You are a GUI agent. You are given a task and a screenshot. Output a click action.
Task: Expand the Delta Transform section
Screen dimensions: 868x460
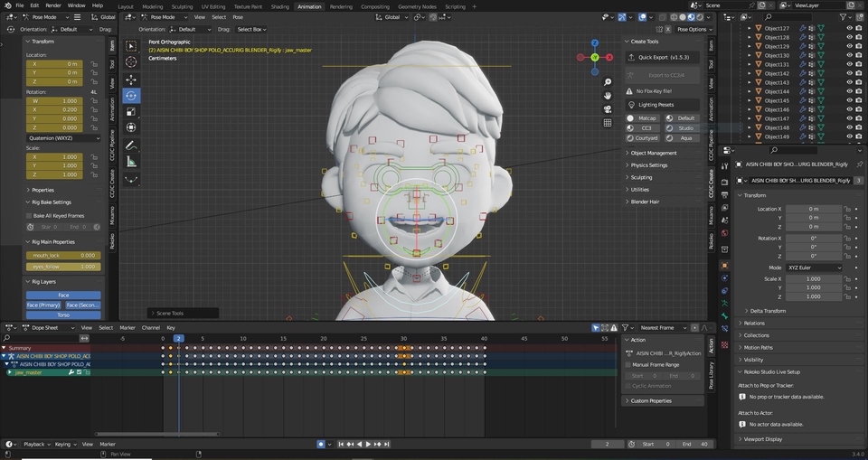768,311
